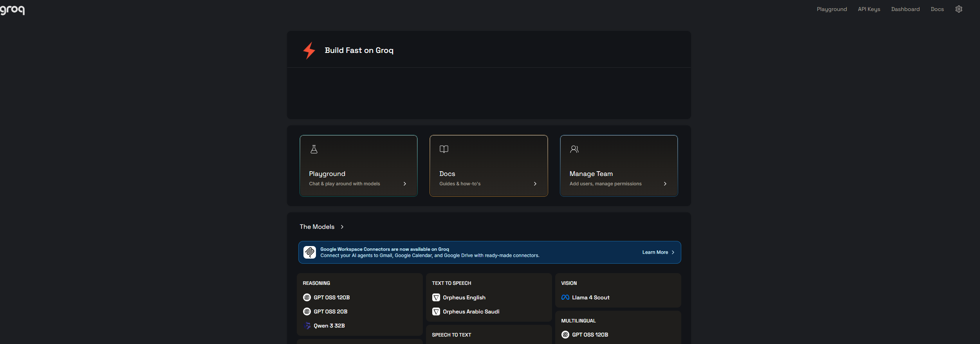Click the Qwen icon beside Qwen 3 32B

coord(307,326)
